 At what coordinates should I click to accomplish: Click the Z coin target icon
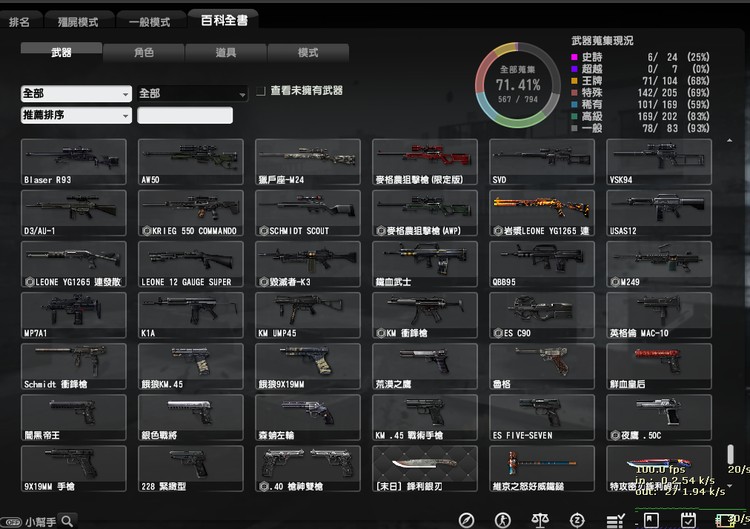pyautogui.click(x=577, y=520)
